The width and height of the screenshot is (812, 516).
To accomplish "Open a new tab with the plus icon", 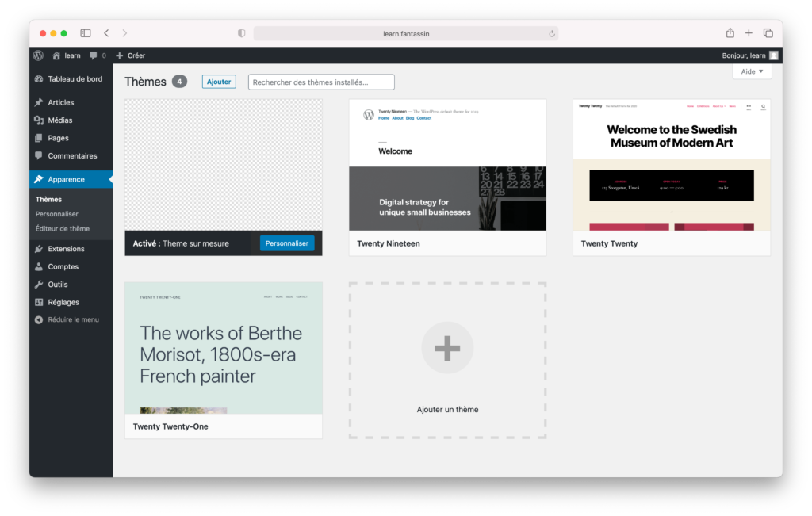I will coord(749,33).
